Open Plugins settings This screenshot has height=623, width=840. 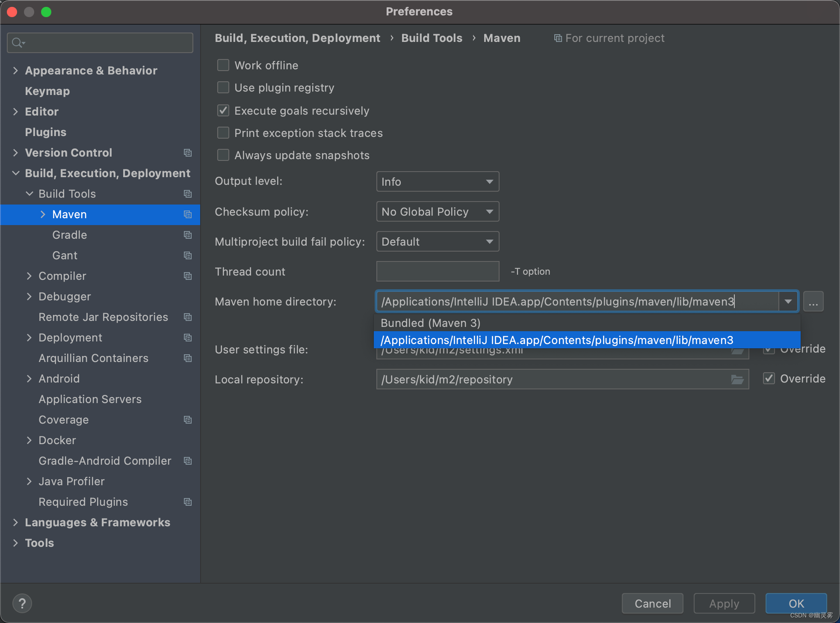click(x=46, y=132)
